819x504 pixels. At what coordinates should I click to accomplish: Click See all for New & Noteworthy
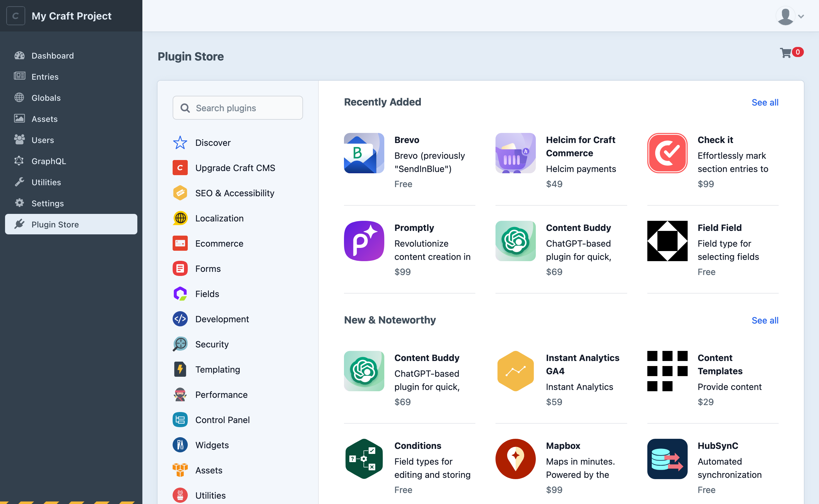[x=765, y=320]
